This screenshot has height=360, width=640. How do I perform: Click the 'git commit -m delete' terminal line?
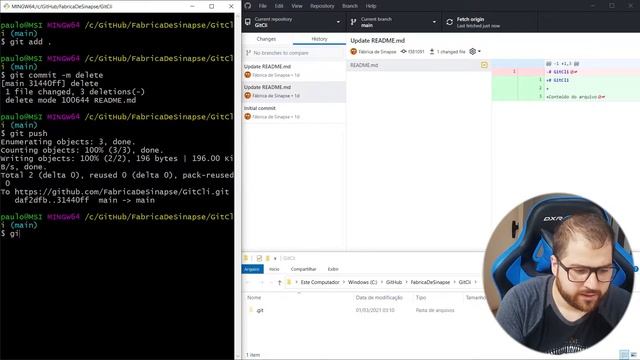coord(52,75)
